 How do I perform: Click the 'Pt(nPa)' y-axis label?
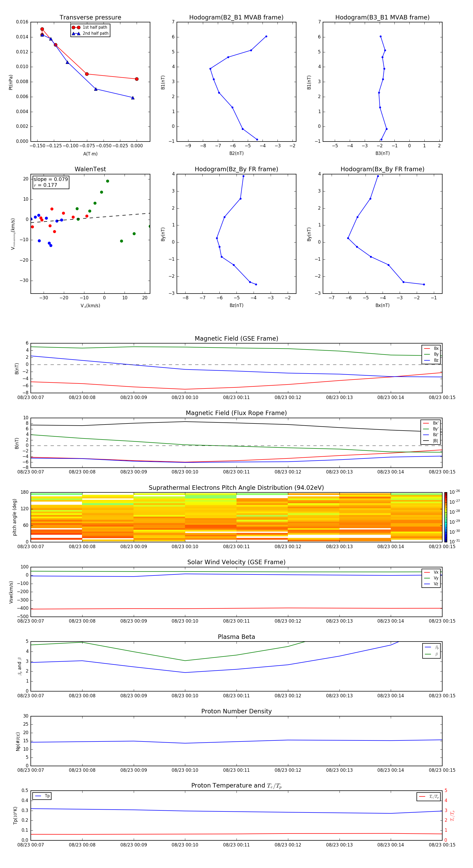tap(11, 82)
